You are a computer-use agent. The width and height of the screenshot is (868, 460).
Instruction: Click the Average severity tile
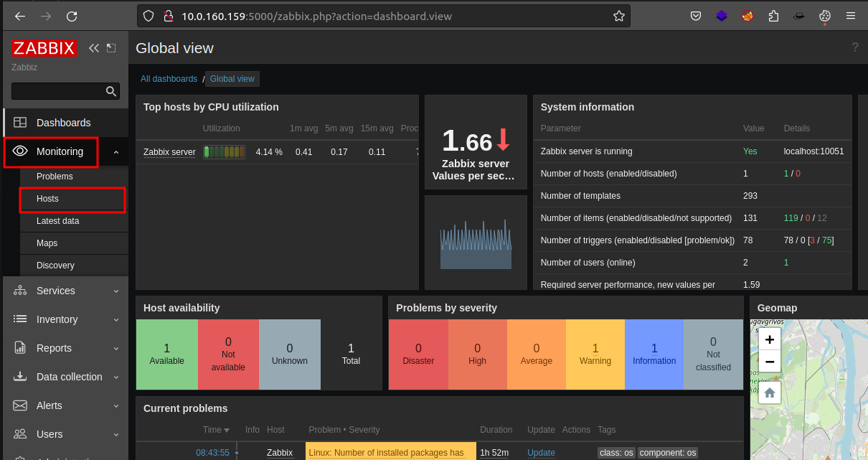pos(537,355)
